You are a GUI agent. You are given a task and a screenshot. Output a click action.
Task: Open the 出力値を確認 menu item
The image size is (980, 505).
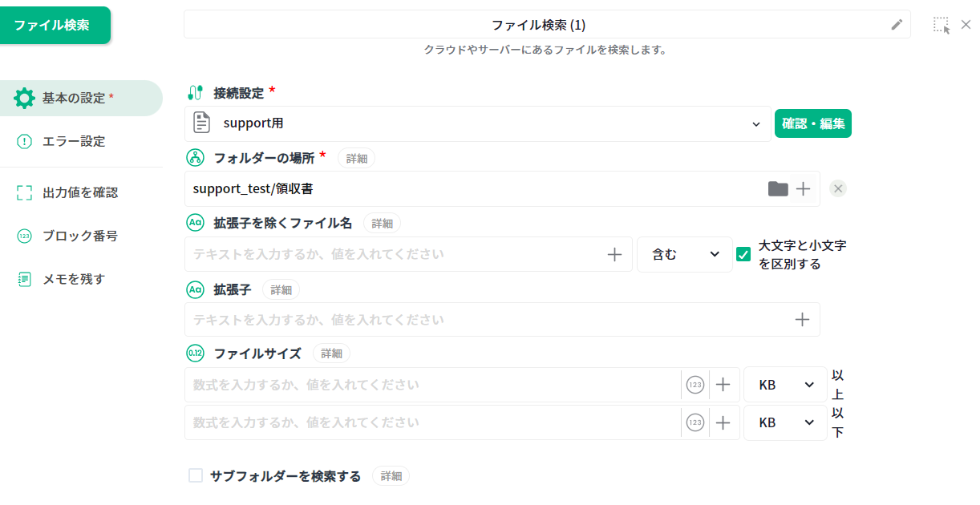(x=79, y=192)
